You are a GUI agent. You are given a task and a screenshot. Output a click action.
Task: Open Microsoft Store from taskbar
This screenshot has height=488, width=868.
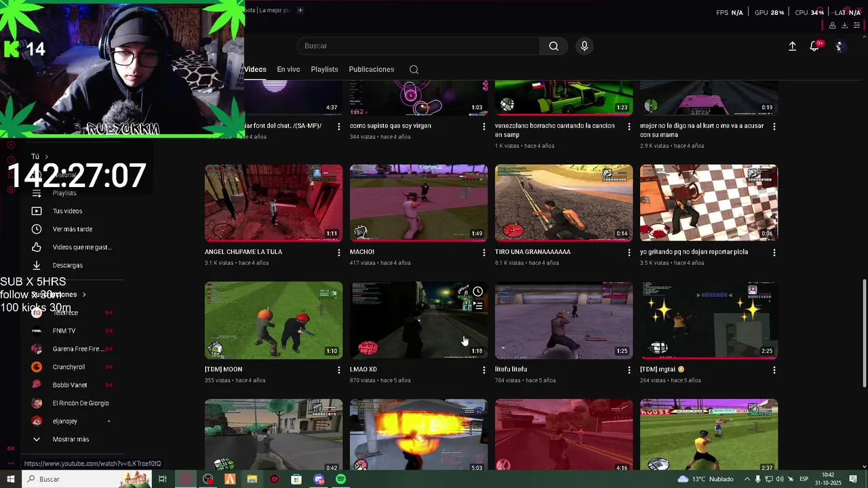click(x=296, y=479)
